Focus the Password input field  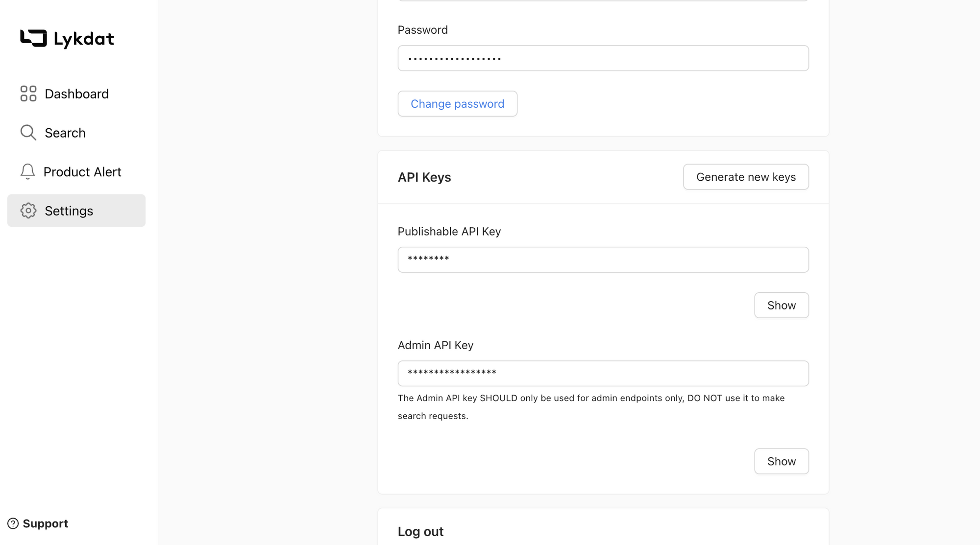[x=603, y=58]
